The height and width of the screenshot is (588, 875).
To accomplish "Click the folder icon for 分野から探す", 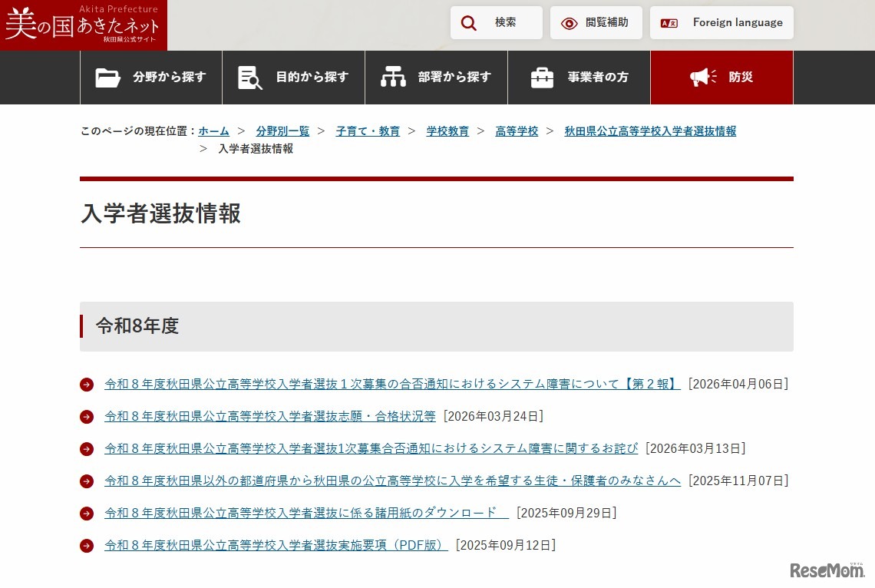I will pyautogui.click(x=108, y=77).
